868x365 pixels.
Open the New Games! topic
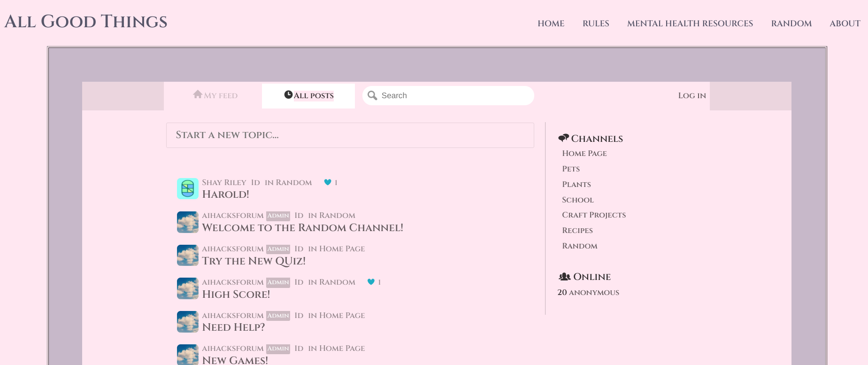point(235,360)
